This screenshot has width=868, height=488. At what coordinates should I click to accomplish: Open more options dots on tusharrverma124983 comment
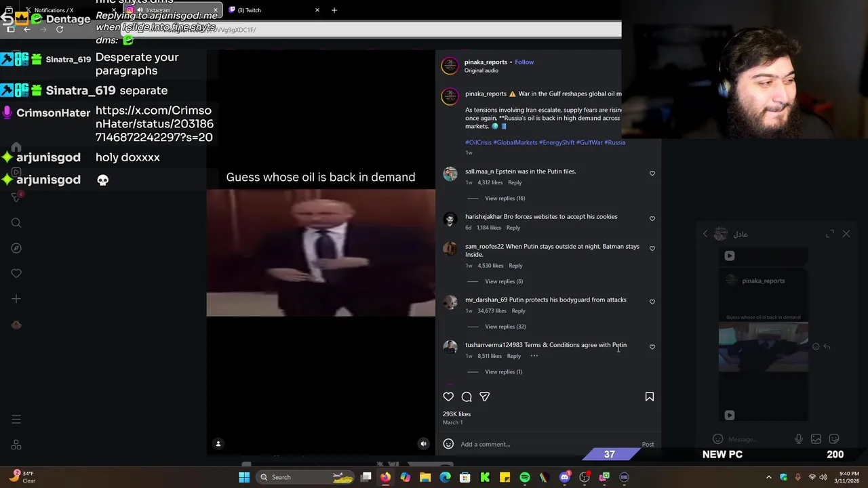534,356
